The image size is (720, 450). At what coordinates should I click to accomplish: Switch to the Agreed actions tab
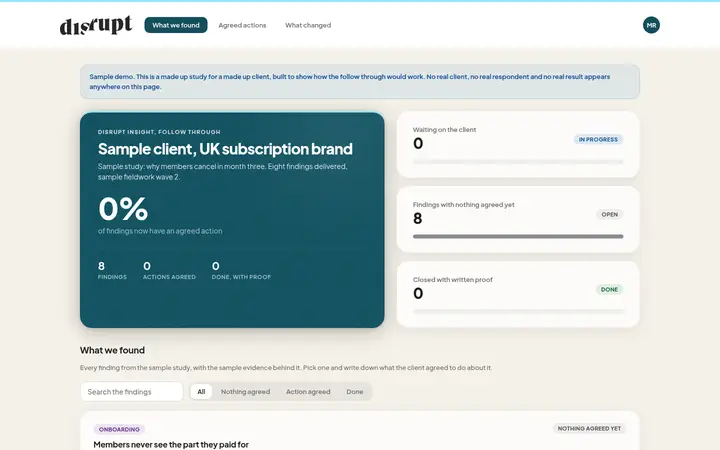pyautogui.click(x=242, y=25)
